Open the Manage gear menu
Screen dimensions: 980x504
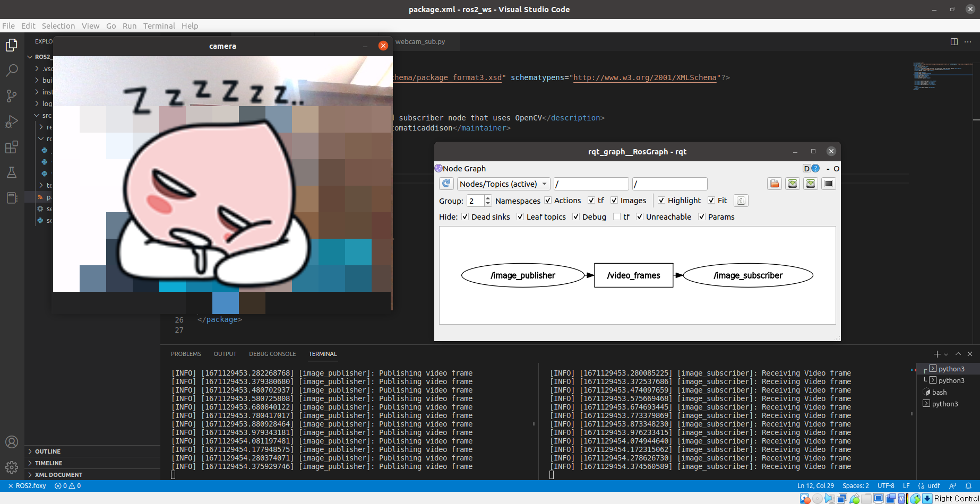click(12, 467)
